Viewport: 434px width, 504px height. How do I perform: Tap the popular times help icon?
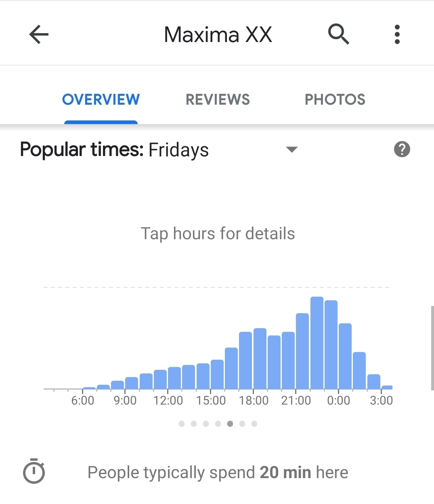point(402,150)
